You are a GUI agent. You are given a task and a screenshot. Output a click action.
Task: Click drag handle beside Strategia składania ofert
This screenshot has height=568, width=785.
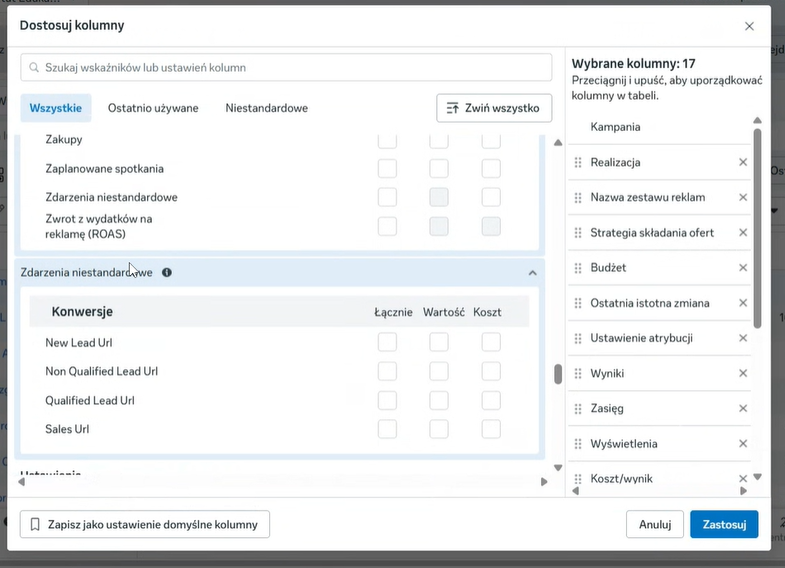(578, 233)
